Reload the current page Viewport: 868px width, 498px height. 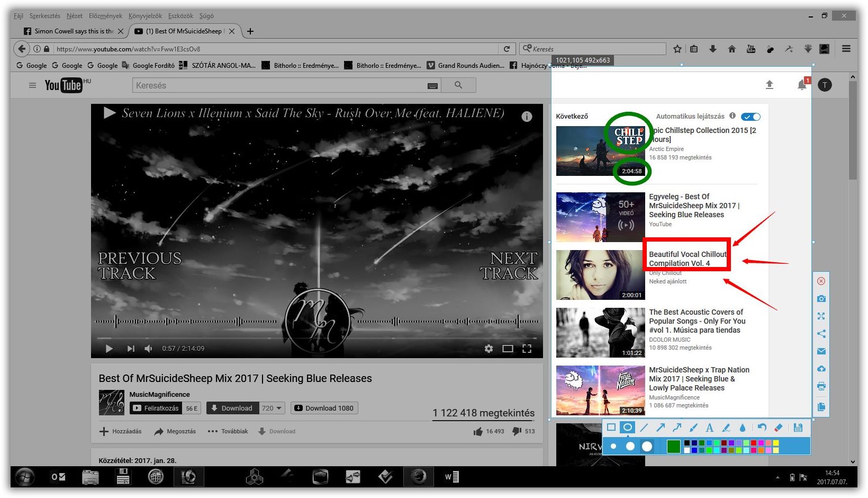tap(507, 49)
